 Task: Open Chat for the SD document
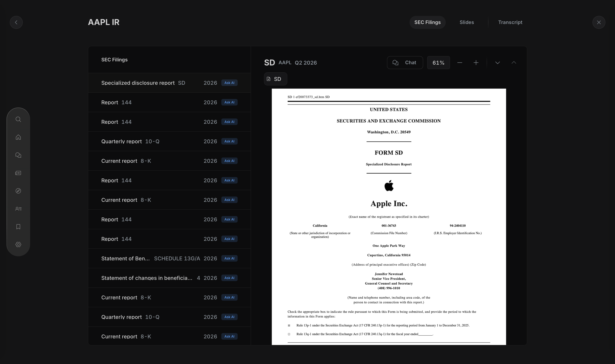405,63
